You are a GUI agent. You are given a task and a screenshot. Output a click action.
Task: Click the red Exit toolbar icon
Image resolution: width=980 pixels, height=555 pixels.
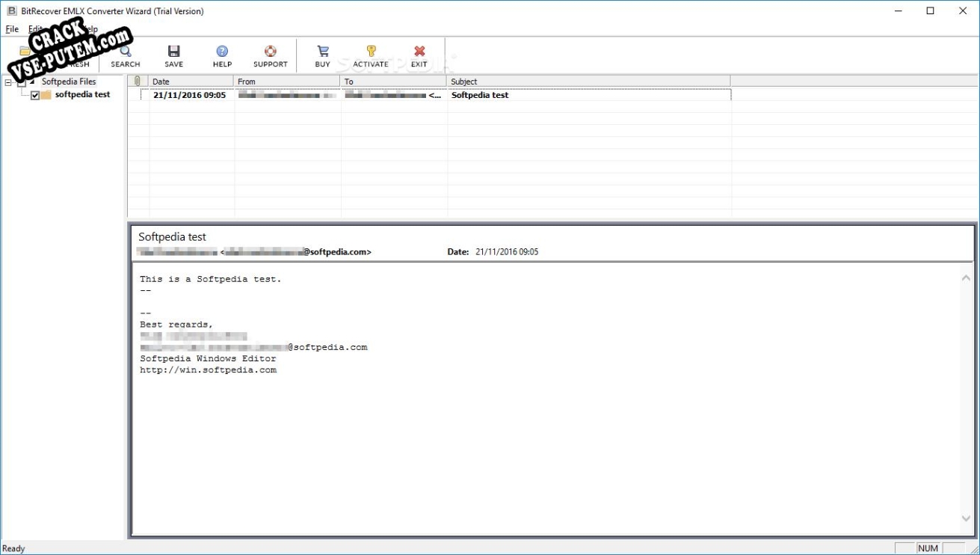click(x=419, y=52)
